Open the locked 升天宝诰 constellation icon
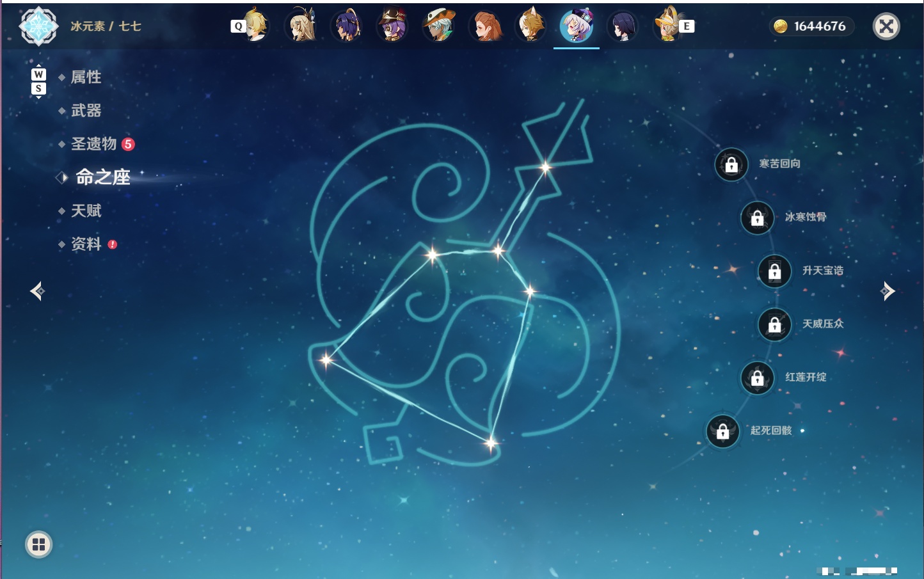The width and height of the screenshot is (924, 579). point(775,271)
